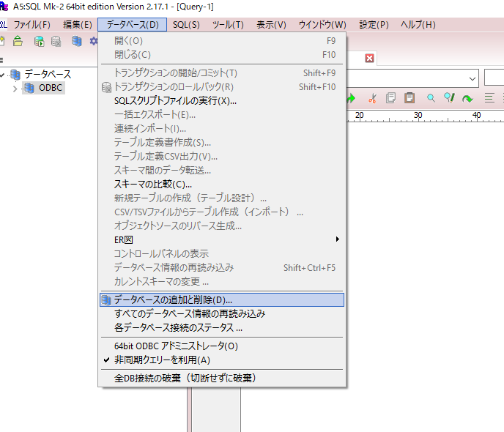Open the 設定(P) menu
504x432 pixels.
pyautogui.click(x=374, y=25)
